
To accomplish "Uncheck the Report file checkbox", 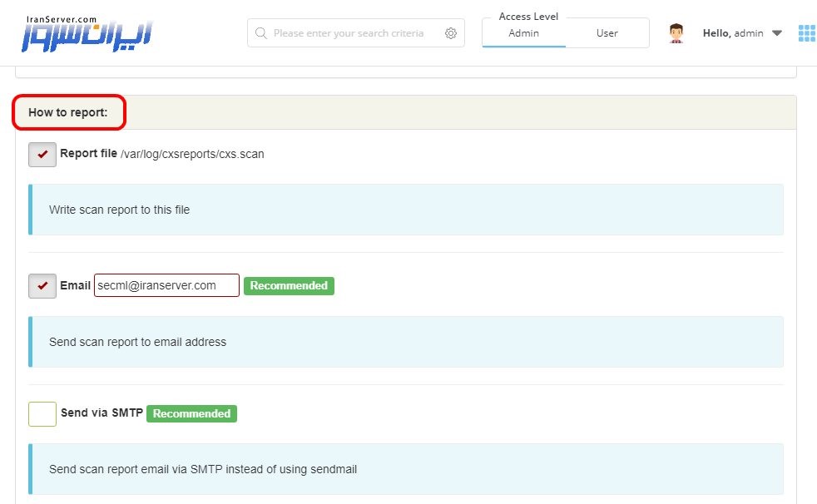I will (x=42, y=155).
